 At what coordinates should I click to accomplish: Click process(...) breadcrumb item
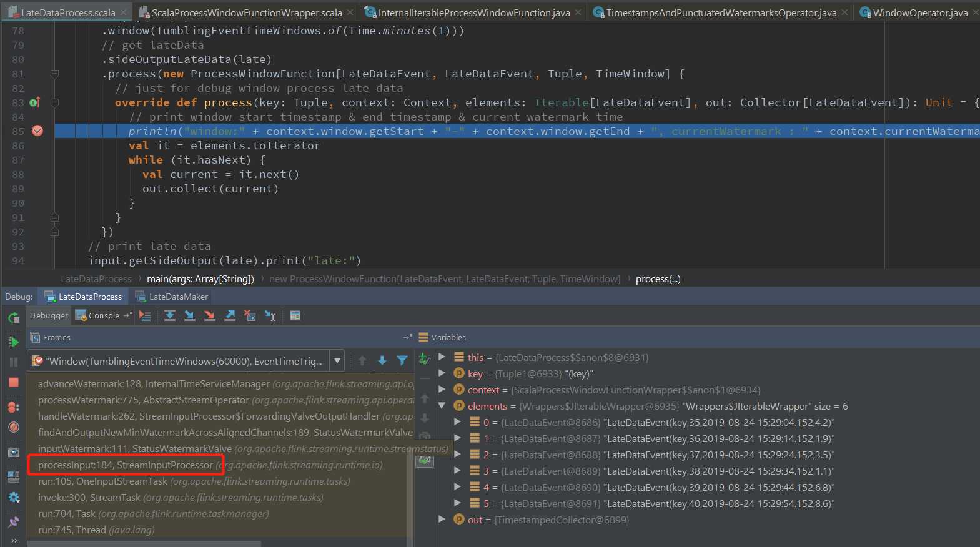658,279
